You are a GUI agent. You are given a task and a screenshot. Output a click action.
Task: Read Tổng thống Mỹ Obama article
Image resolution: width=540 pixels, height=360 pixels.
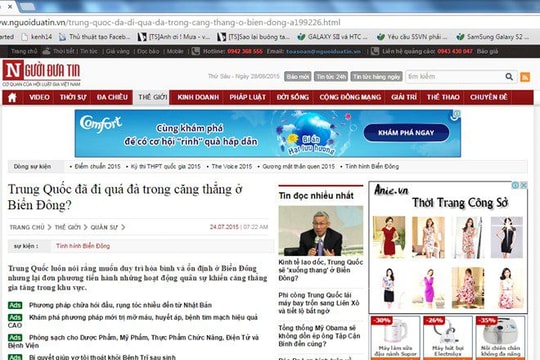(x=319, y=336)
